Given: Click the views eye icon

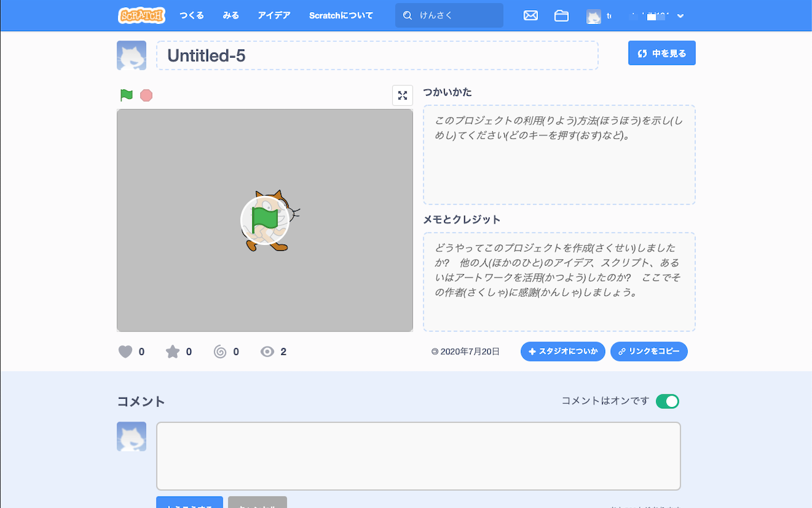Looking at the screenshot, I should (268, 351).
